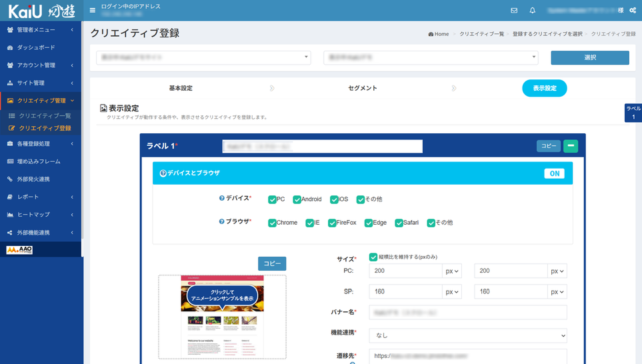The image size is (642, 364).
Task: Click help icon next to ブラウザ label
Action: (221, 221)
